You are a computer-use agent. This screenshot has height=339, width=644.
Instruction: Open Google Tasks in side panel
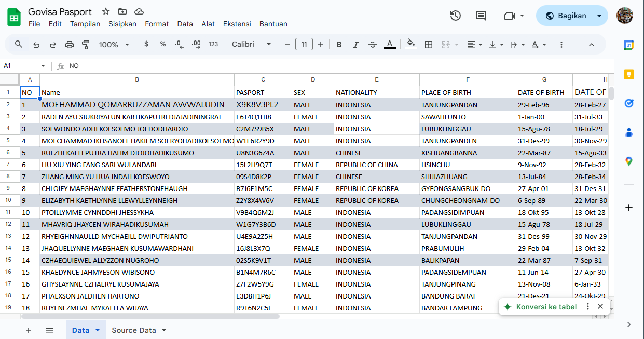(x=629, y=103)
